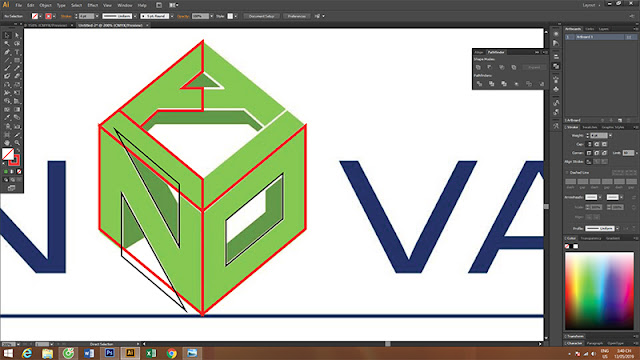The image size is (640, 360).
Task: Open the stroke Weight dropdown arrow
Action: [x=610, y=136]
